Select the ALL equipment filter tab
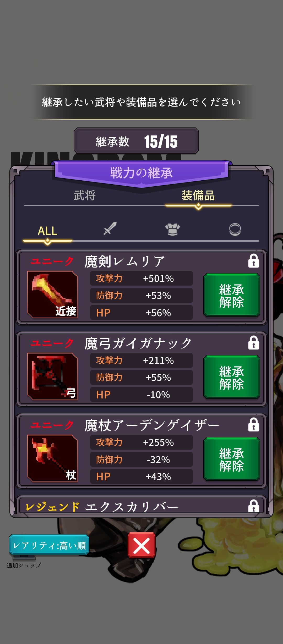The width and height of the screenshot is (283, 644). coord(47,231)
